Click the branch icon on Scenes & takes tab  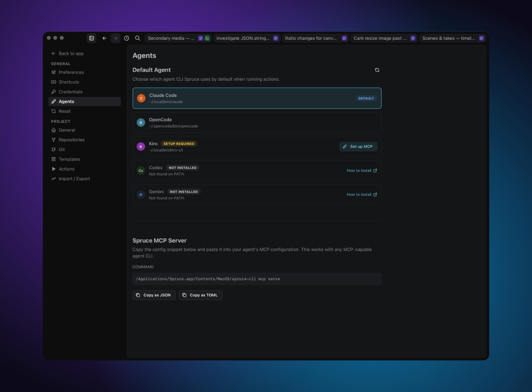(x=481, y=38)
